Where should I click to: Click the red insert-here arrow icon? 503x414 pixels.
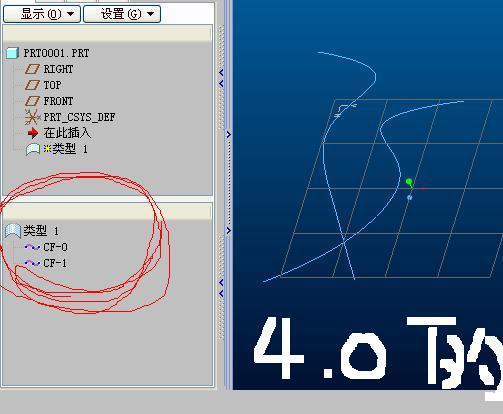click(33, 133)
